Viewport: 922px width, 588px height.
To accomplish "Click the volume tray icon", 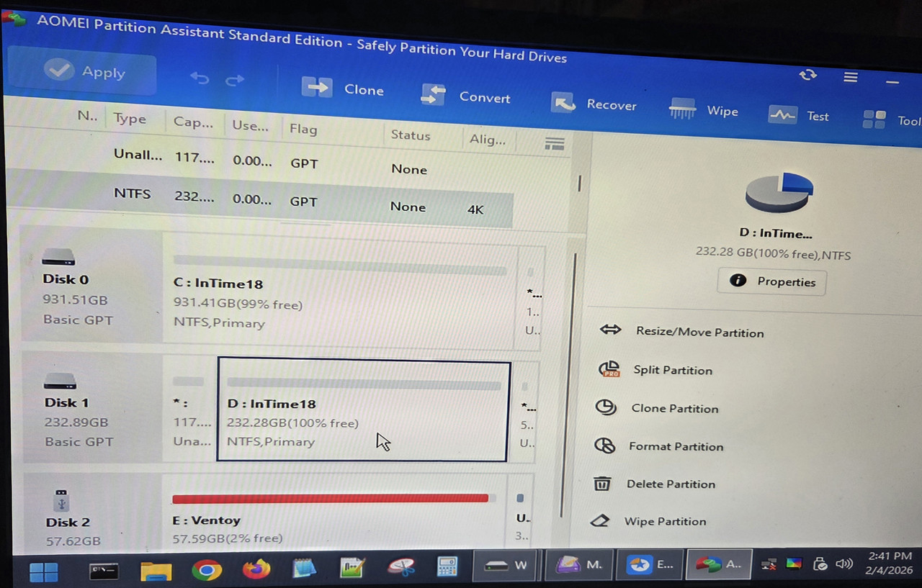I will [x=843, y=564].
